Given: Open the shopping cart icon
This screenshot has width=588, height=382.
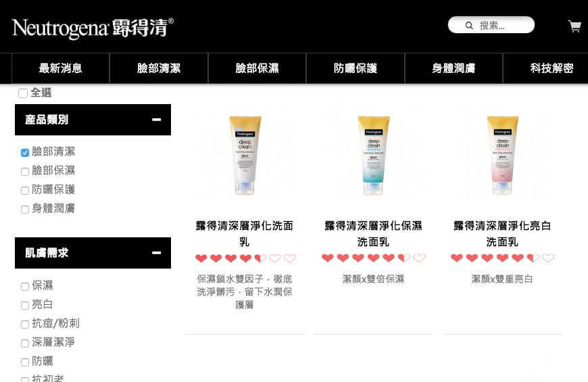Looking at the screenshot, I should point(574,26).
